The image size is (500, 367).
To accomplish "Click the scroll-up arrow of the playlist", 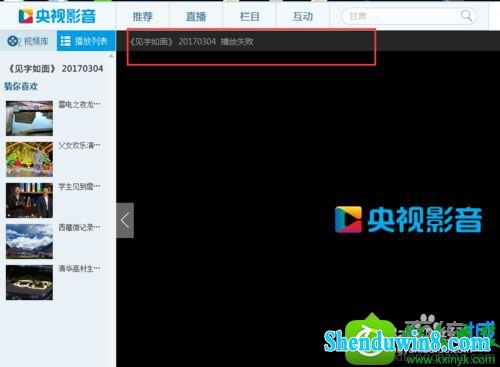I will click(111, 56).
